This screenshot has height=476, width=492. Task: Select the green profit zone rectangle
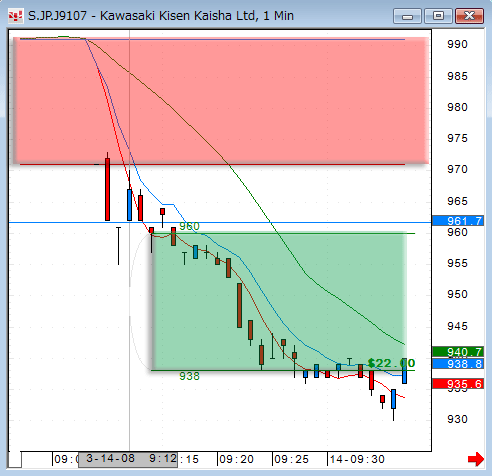pyautogui.click(x=279, y=301)
